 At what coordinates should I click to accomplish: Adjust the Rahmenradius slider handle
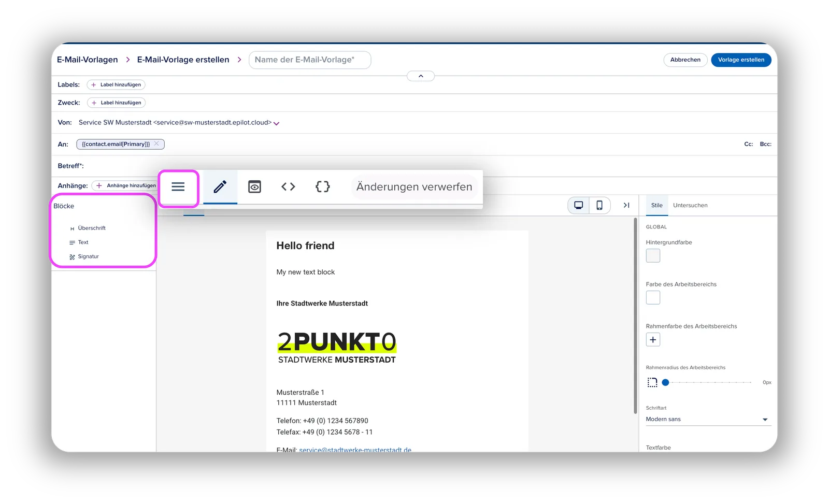665,382
